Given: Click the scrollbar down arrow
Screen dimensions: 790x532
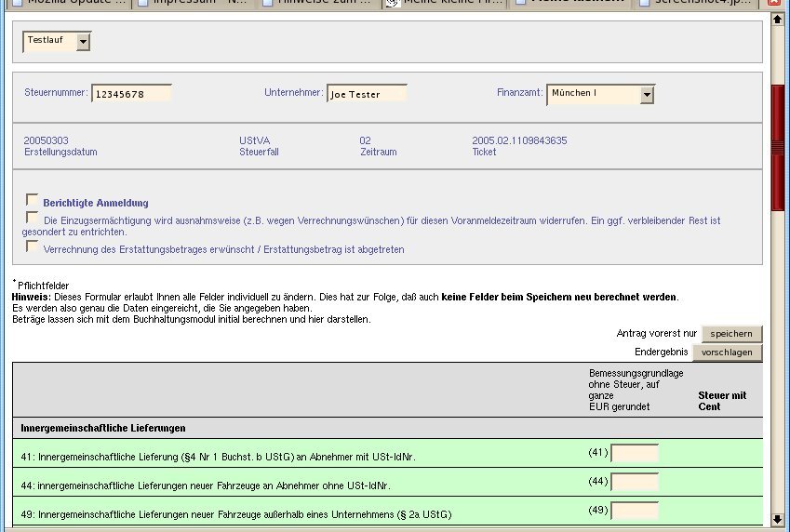Looking at the screenshot, I should [x=777, y=519].
